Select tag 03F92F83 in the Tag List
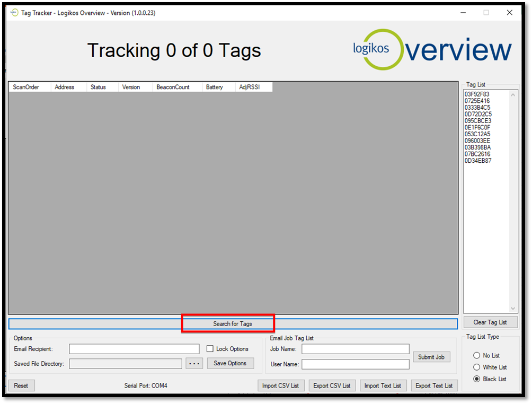532x404 pixels. click(x=477, y=94)
